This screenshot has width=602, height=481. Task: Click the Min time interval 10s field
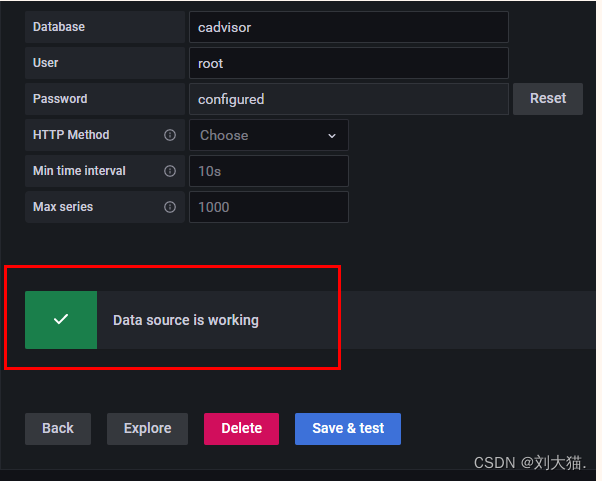[269, 171]
